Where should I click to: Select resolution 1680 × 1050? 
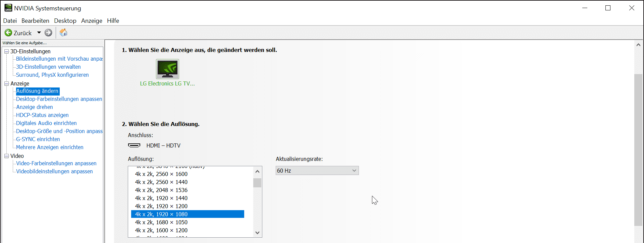(x=187, y=222)
